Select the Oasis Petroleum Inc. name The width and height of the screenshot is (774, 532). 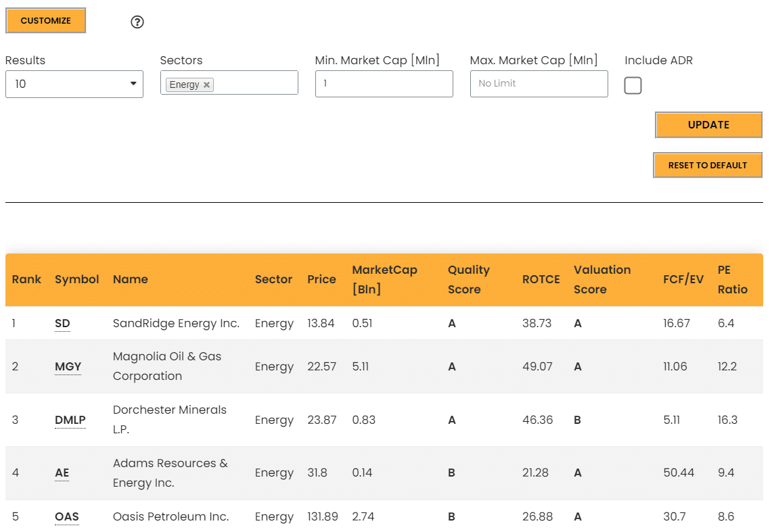pos(170,516)
